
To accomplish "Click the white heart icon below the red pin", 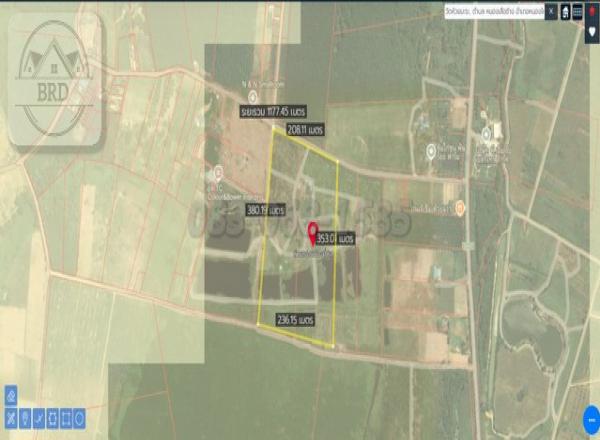I will coord(591,31).
